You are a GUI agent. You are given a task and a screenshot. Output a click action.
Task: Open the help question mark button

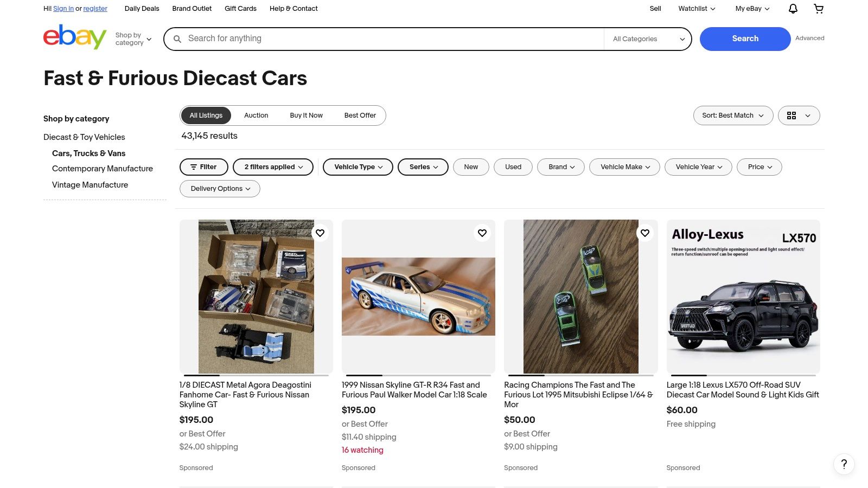click(x=844, y=464)
